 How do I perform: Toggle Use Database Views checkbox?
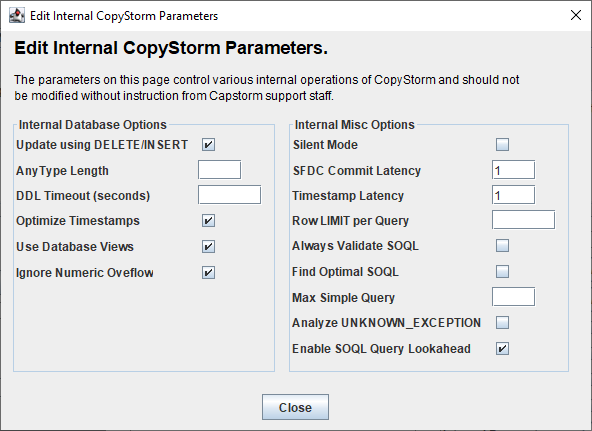(x=208, y=247)
